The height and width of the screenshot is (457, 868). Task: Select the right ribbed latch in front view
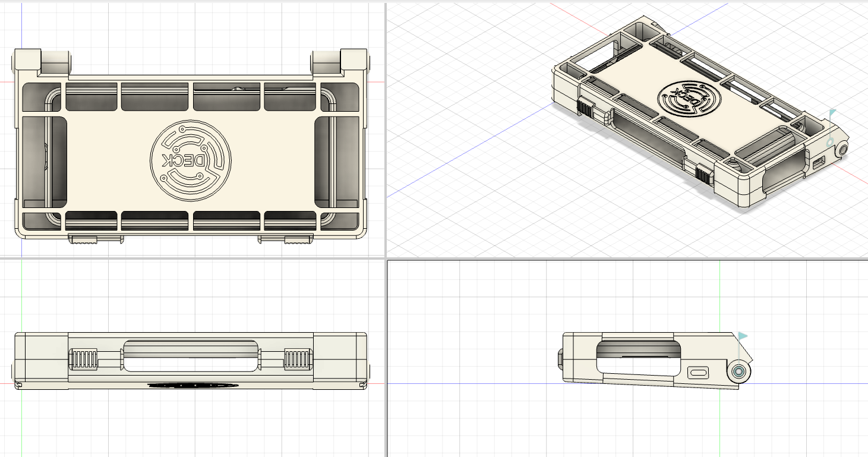pos(298,360)
